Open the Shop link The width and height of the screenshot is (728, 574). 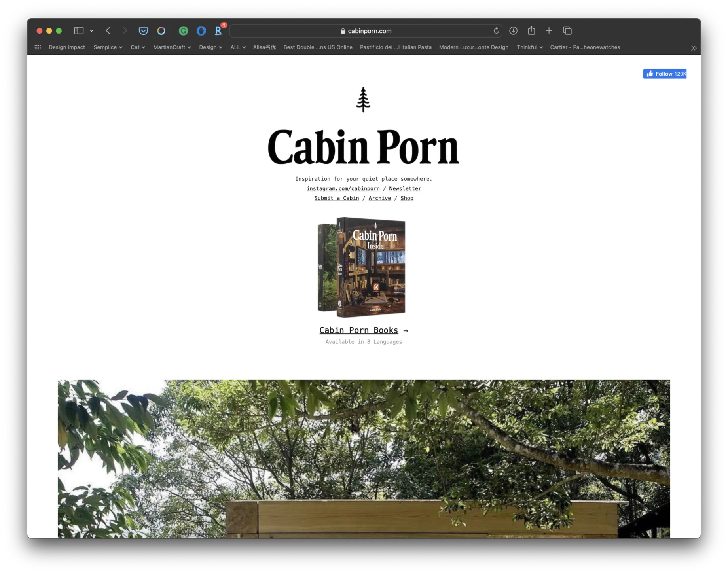(x=407, y=198)
